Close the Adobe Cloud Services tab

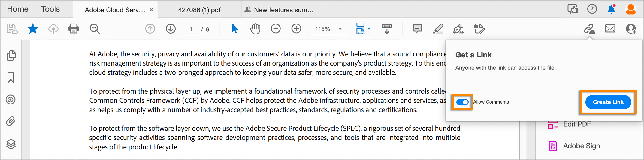(x=151, y=10)
